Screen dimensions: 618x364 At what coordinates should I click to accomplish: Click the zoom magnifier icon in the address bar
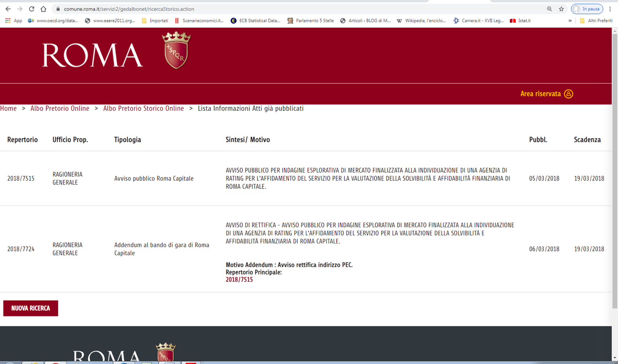(x=549, y=9)
